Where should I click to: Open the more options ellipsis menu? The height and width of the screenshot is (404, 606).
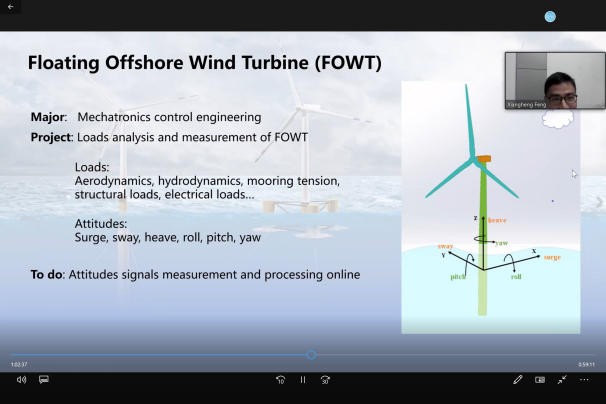click(585, 380)
